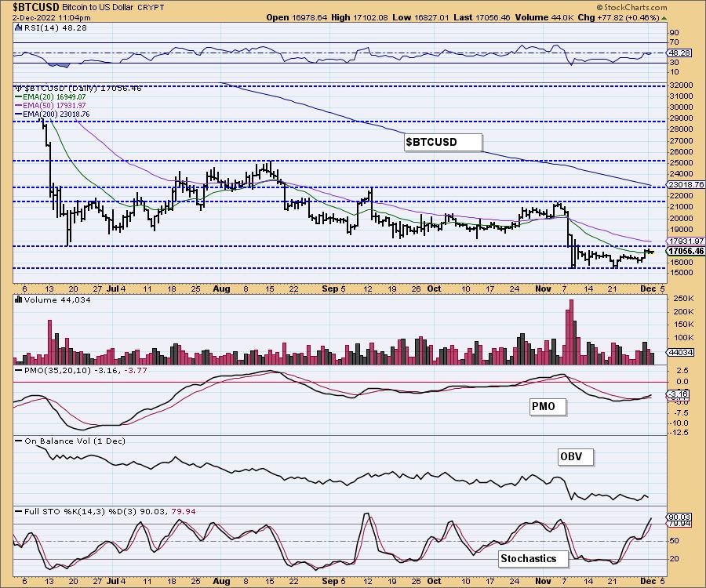Click the EMA(200) 23018.76 legend entry
The height and width of the screenshot is (588, 706).
[53, 114]
